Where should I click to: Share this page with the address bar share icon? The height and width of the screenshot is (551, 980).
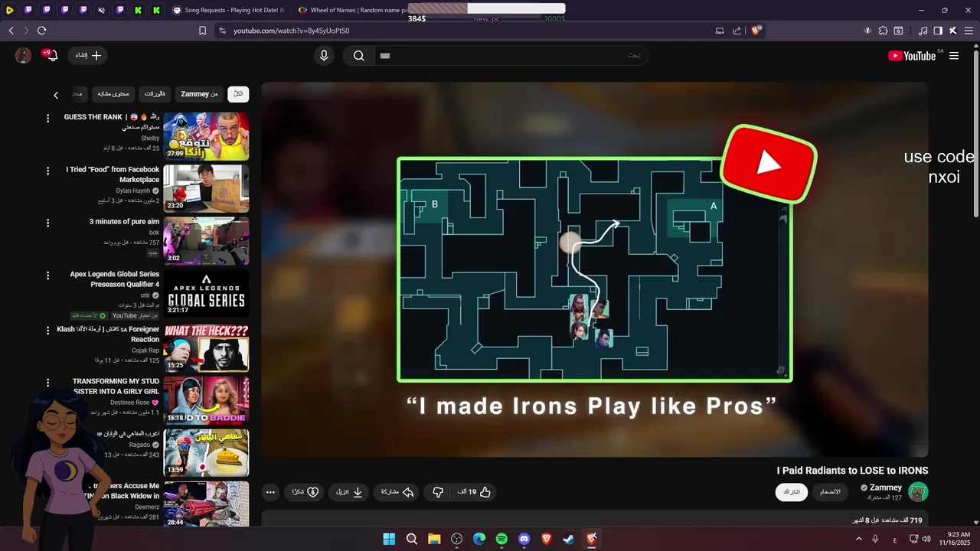click(x=737, y=31)
